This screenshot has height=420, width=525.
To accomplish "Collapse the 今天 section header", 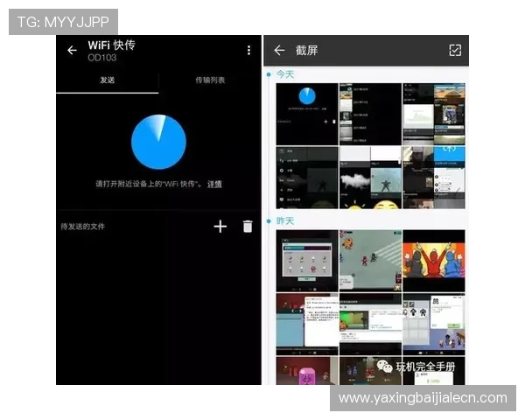I will (283, 75).
